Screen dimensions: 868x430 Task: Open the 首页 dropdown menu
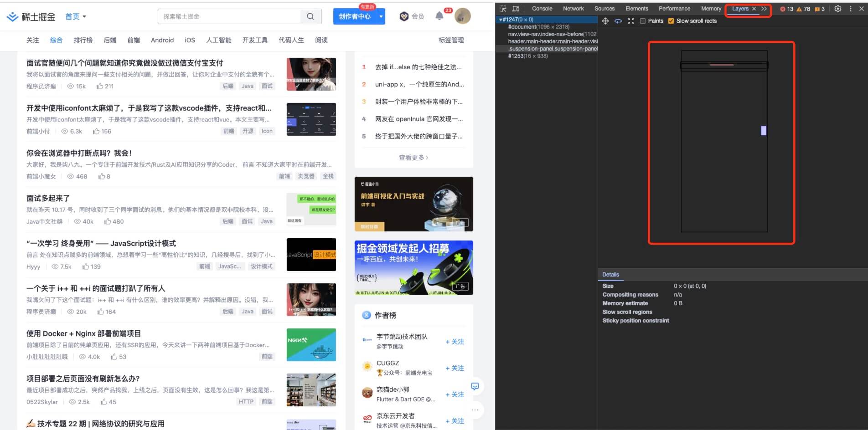pos(76,16)
